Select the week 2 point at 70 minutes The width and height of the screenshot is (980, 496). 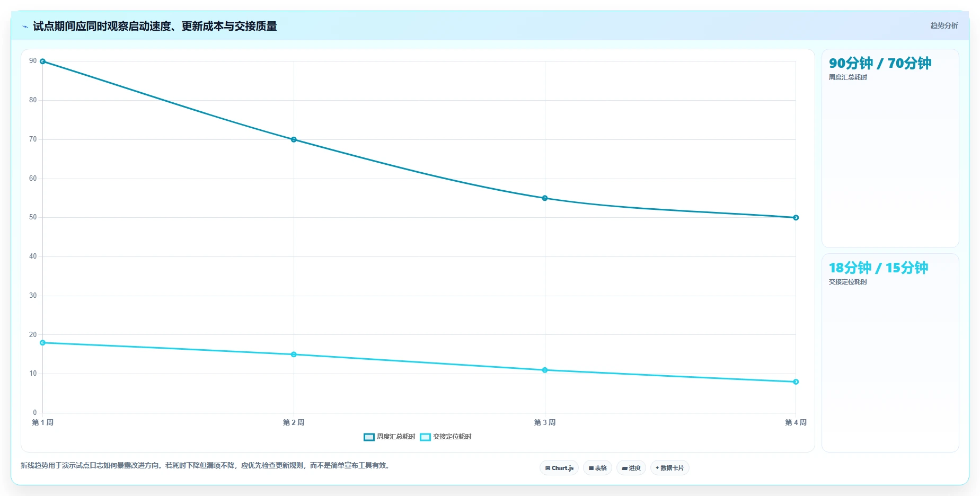click(x=294, y=139)
